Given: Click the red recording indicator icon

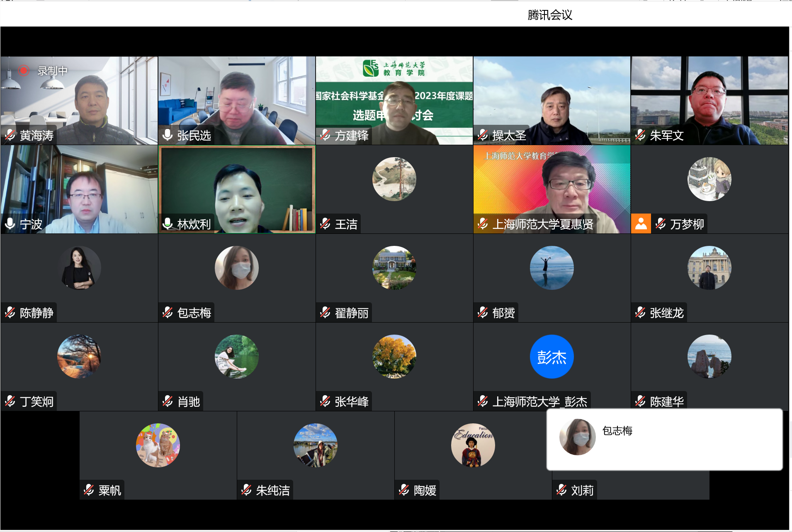Looking at the screenshot, I should click(24, 71).
